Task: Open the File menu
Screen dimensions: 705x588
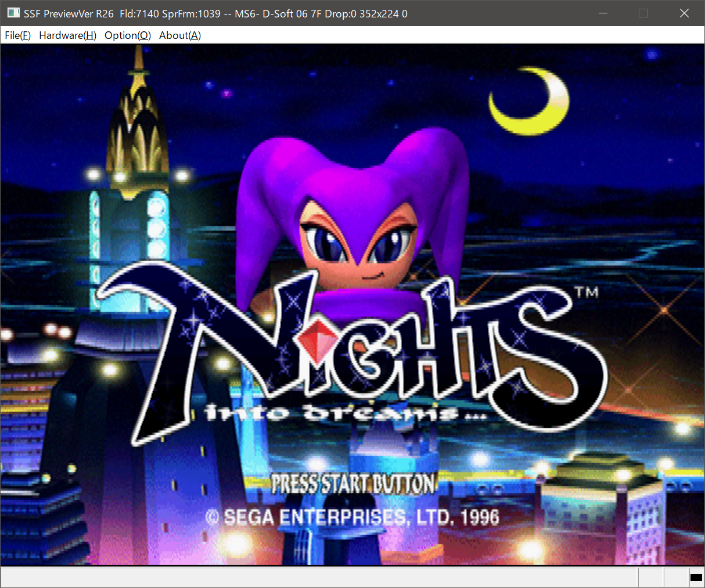Action: click(17, 35)
